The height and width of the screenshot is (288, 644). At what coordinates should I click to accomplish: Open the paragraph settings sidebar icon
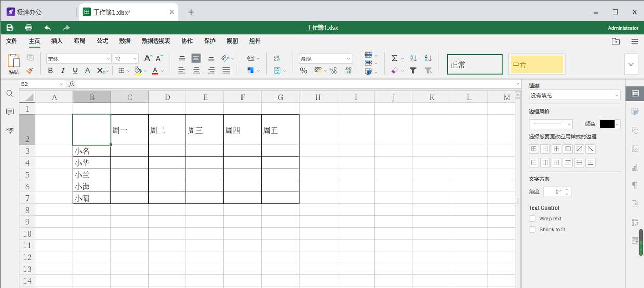pyautogui.click(x=635, y=185)
